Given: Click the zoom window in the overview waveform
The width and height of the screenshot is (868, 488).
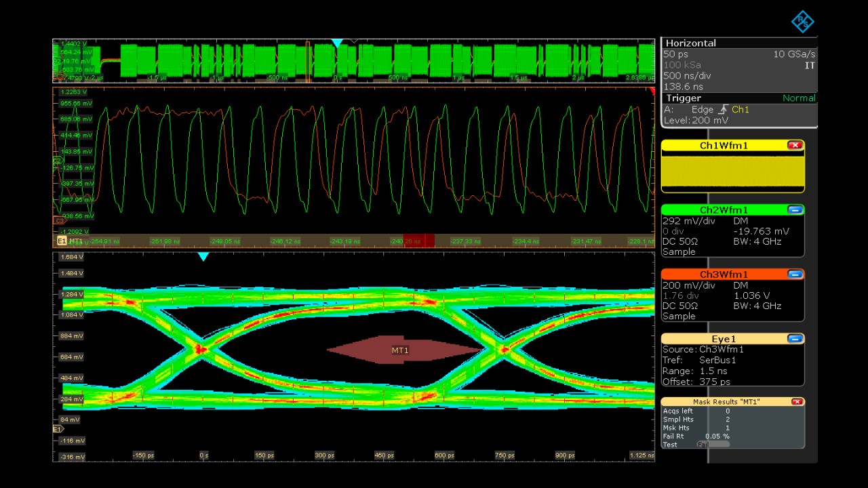Looking at the screenshot, I should coord(307,62).
